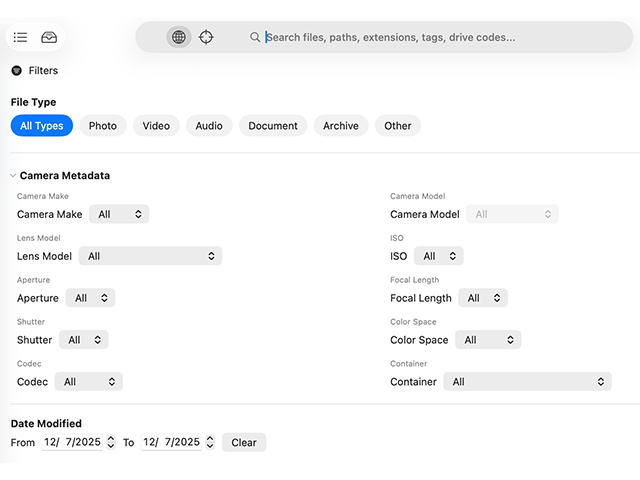Filter by Audio file type
Image resolution: width=640 pixels, height=480 pixels.
click(209, 126)
